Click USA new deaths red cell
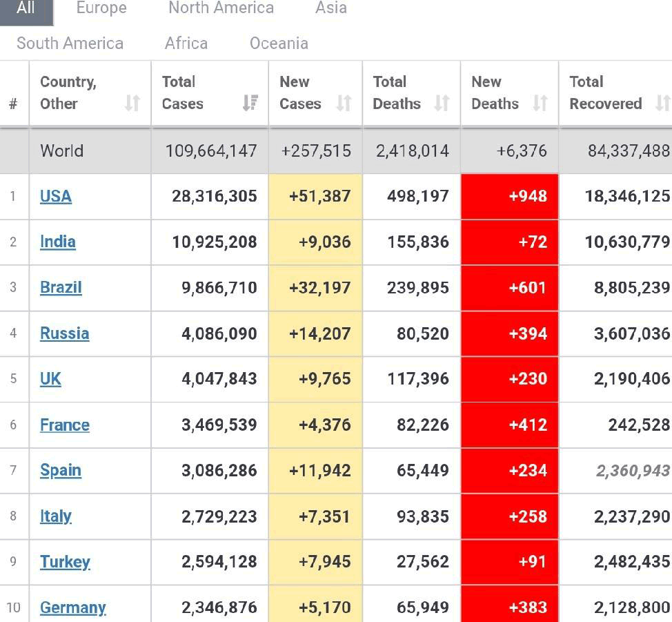 coord(509,196)
